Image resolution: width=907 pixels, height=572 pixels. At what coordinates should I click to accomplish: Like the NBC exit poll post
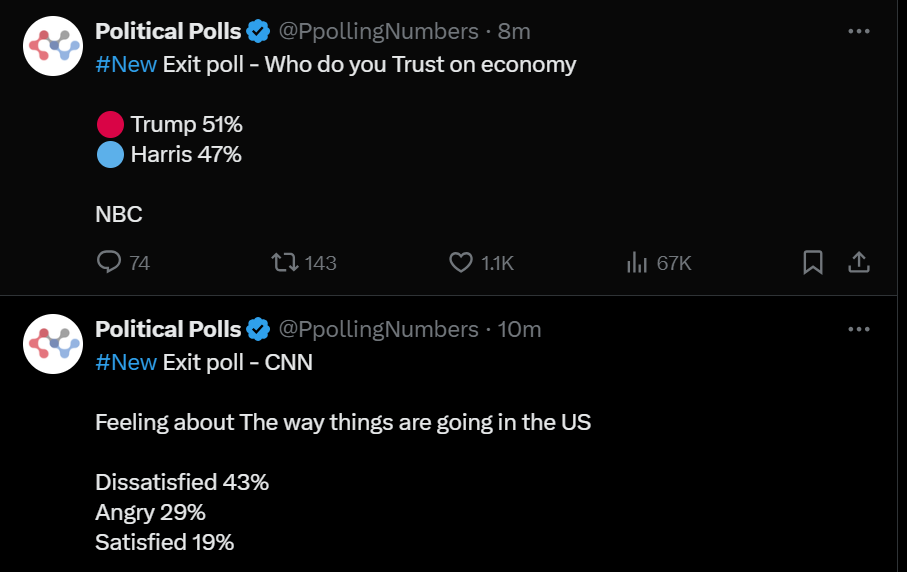(x=461, y=262)
